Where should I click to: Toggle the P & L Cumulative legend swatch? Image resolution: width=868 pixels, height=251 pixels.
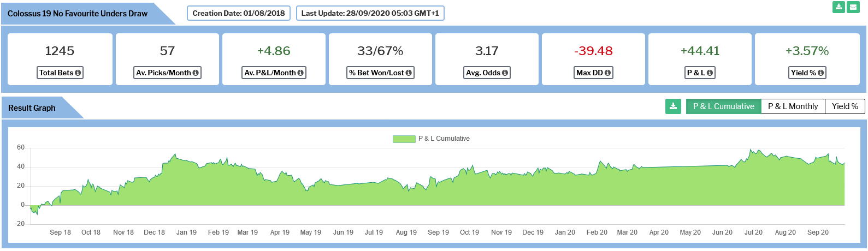coord(404,139)
